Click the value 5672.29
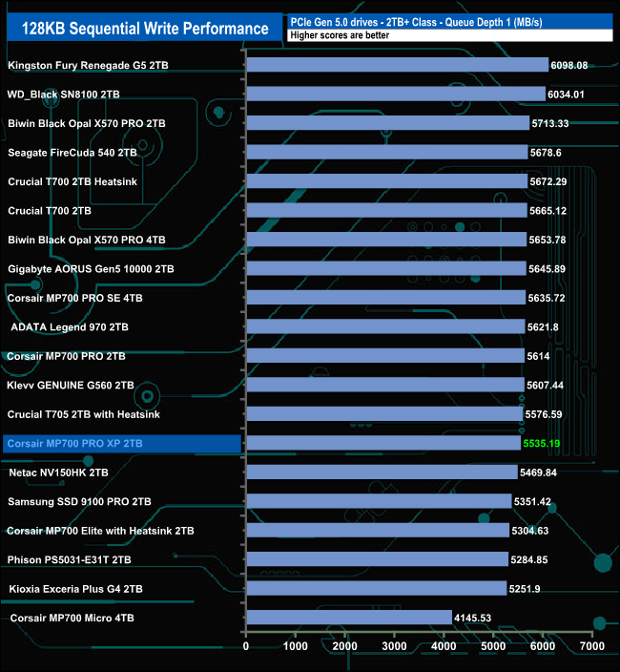Screen dimensions: 620x672 coord(548,182)
